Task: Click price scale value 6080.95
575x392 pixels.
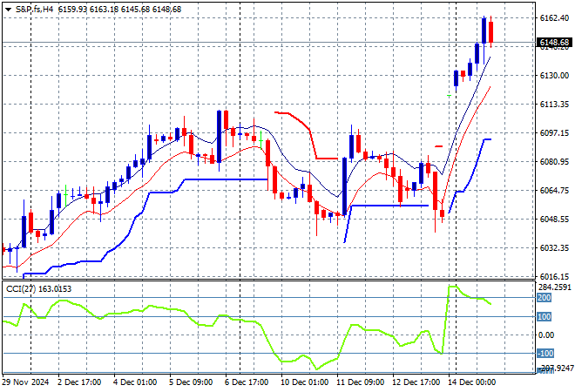Action: (x=554, y=162)
